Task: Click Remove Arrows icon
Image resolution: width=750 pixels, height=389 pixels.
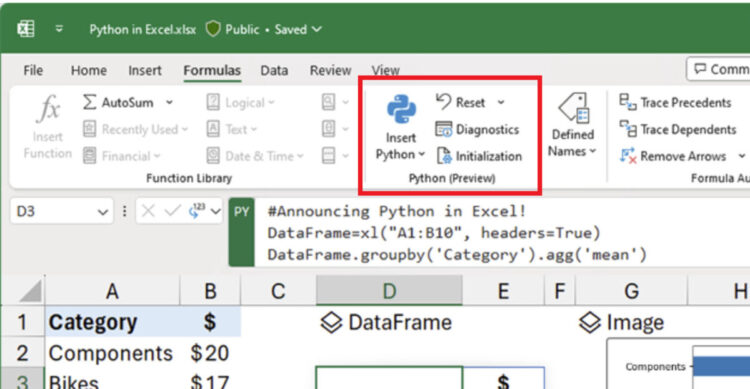Action: [x=628, y=156]
